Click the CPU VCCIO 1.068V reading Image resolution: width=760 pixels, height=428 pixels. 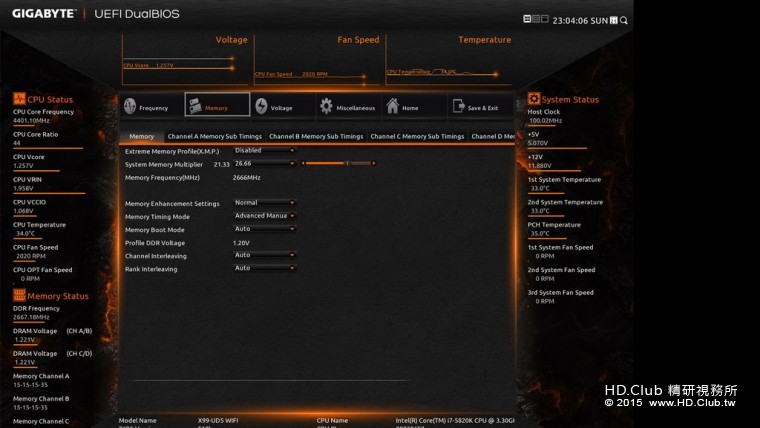click(x=23, y=211)
